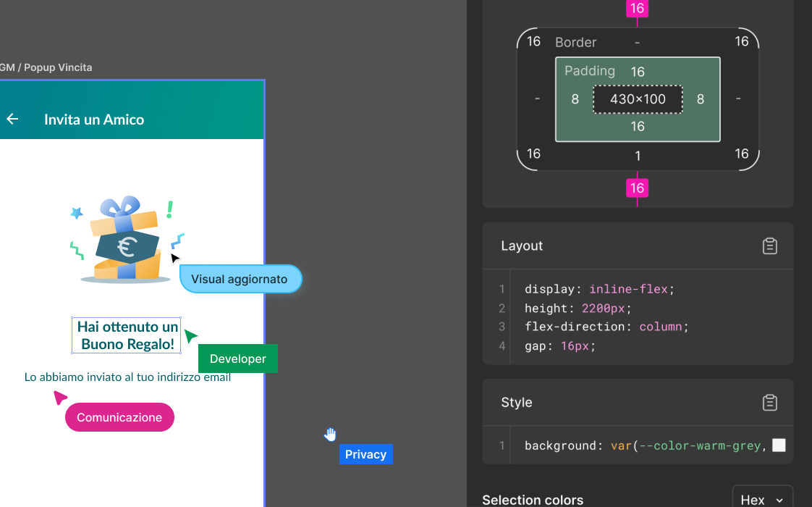
Task: Click the Visual aggiornato comment bubble
Action: (241, 279)
